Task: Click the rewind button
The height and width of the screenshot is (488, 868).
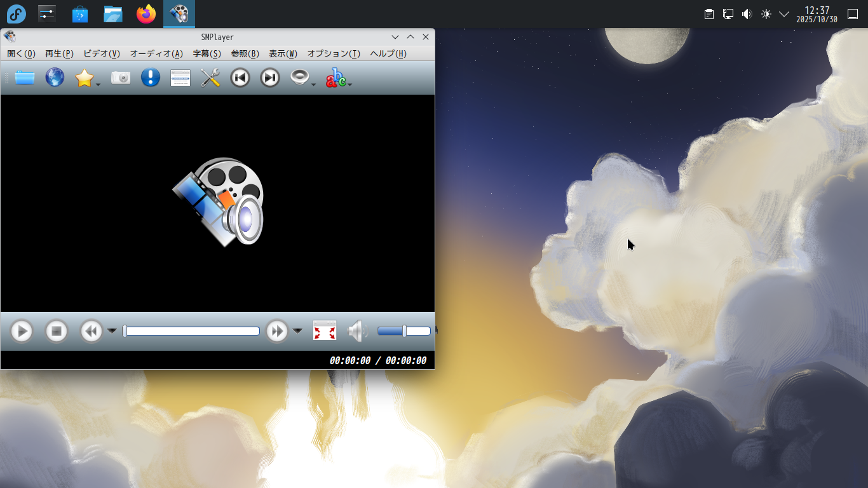Action: [92, 331]
